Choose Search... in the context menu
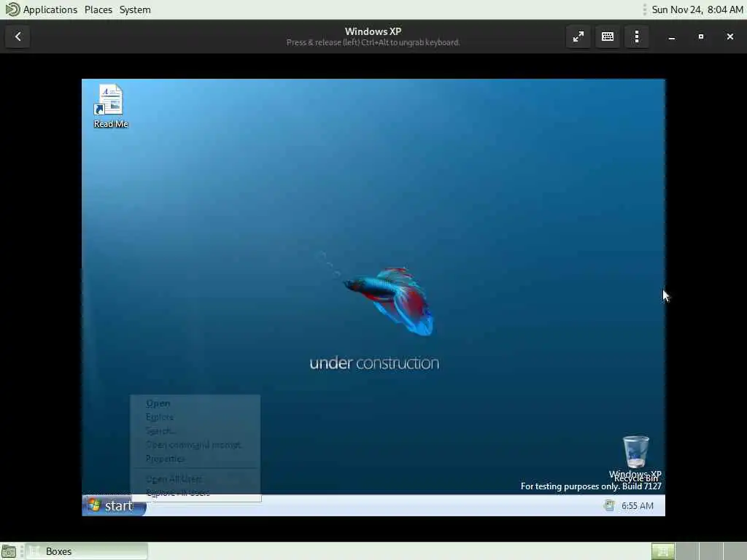The height and width of the screenshot is (560, 747). [x=196, y=431]
